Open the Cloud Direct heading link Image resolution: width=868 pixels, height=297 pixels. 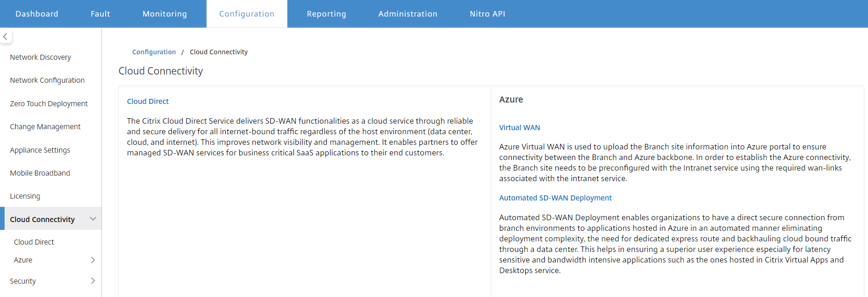click(148, 101)
